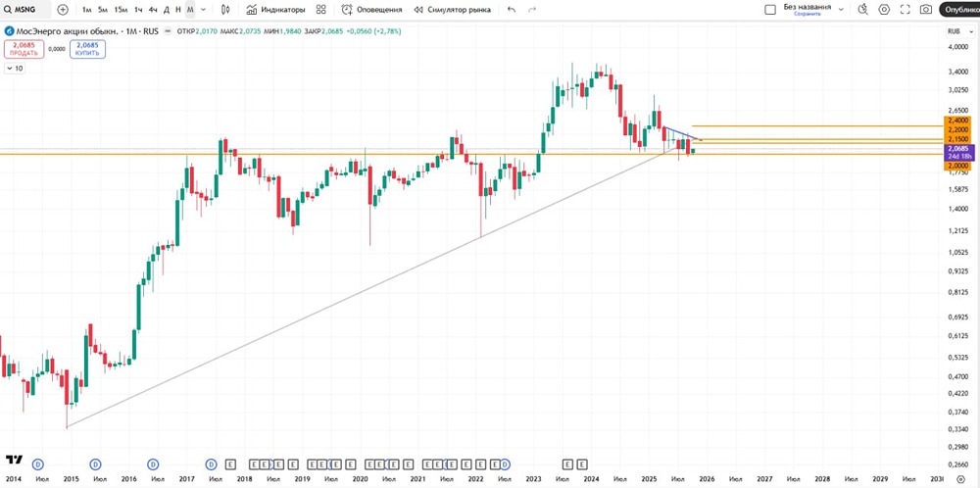
Task: Click the TradingView logo in bottom corner
Action: pyautogui.click(x=14, y=460)
